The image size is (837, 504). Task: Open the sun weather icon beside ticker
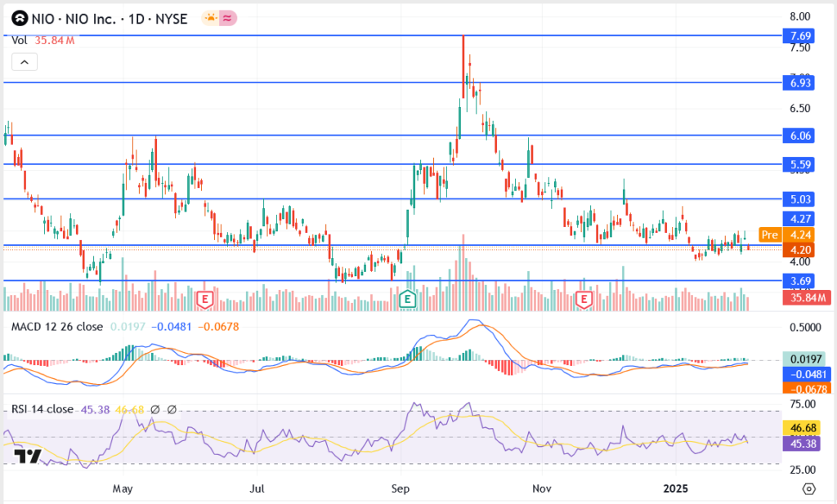tap(210, 18)
